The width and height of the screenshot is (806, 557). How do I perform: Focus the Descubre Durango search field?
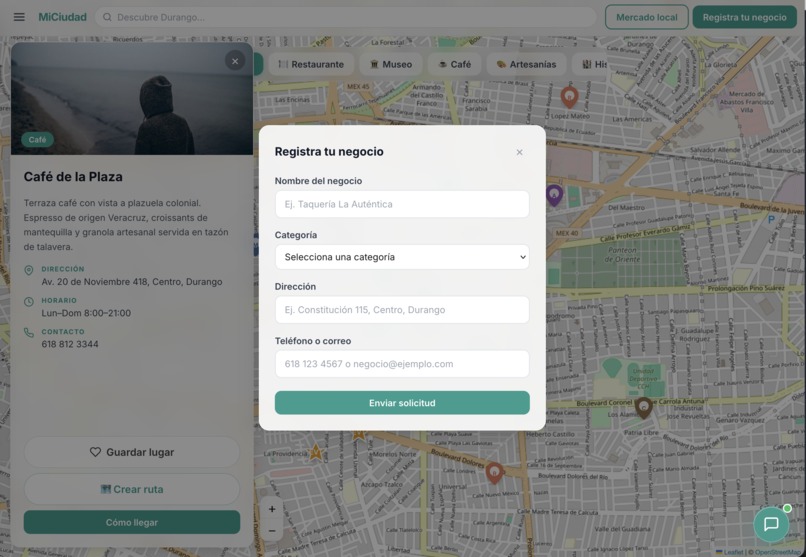pyautogui.click(x=345, y=17)
